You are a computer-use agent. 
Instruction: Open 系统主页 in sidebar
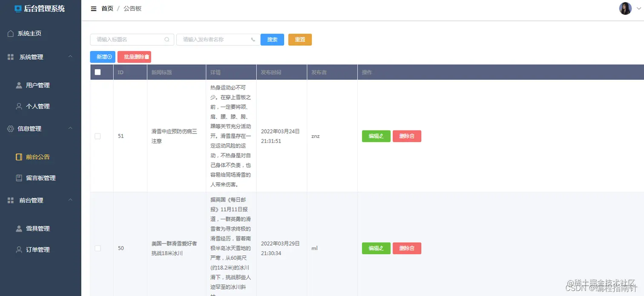40,33
